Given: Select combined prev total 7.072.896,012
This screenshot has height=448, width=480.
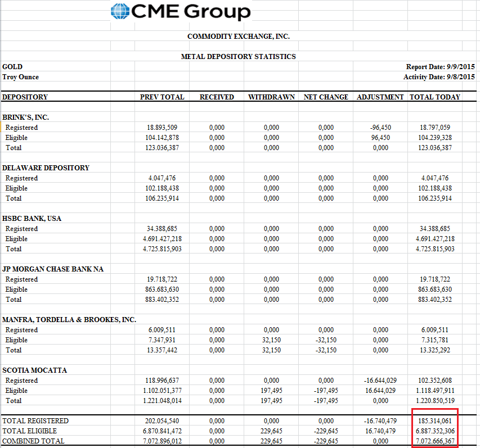Looking at the screenshot, I should 162,441.
